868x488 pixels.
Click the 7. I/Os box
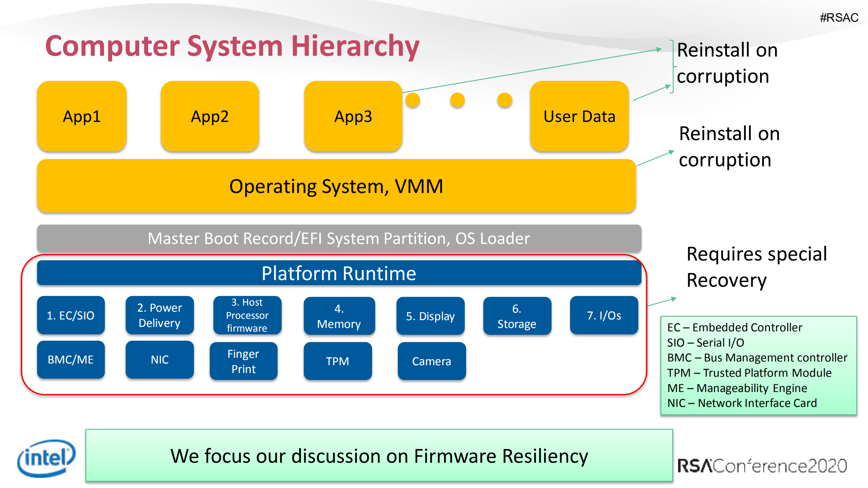pyautogui.click(x=604, y=315)
